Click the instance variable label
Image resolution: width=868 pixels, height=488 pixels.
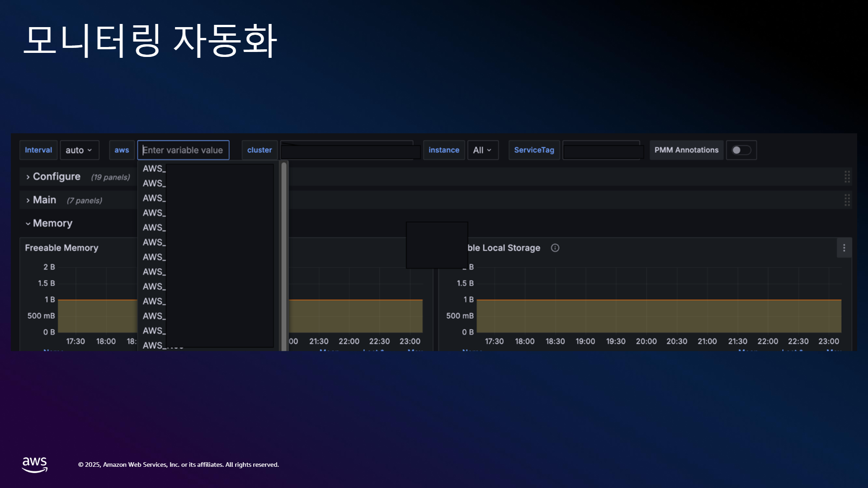coord(443,150)
